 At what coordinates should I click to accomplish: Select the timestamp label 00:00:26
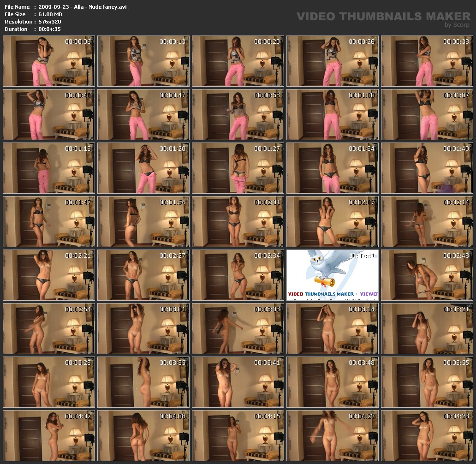click(362, 42)
